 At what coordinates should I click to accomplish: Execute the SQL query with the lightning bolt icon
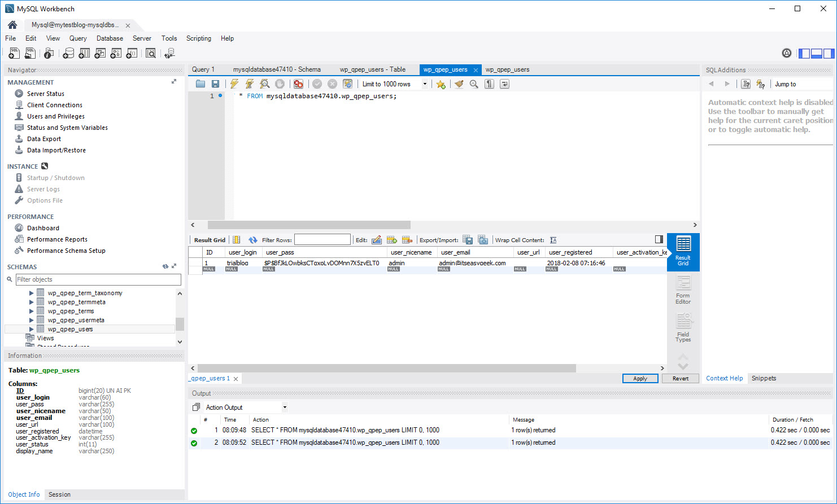click(x=235, y=84)
